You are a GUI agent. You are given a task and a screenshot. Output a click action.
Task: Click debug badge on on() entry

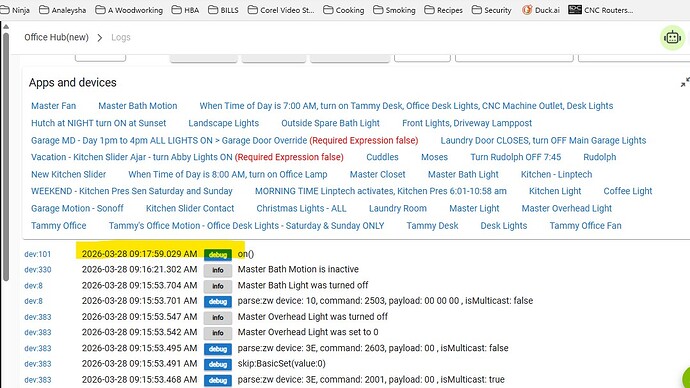218,254
